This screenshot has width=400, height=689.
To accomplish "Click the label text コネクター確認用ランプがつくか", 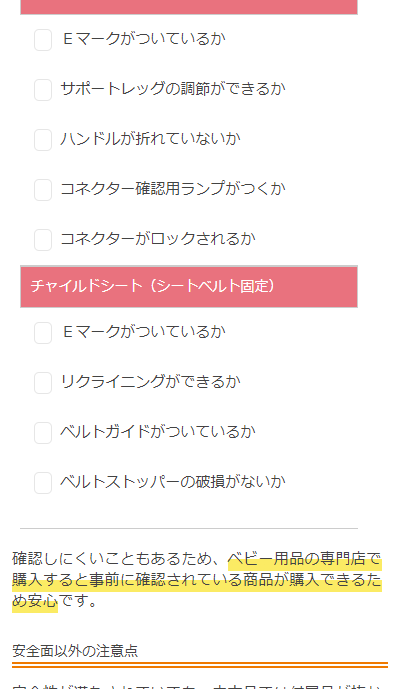I will coord(173,189).
